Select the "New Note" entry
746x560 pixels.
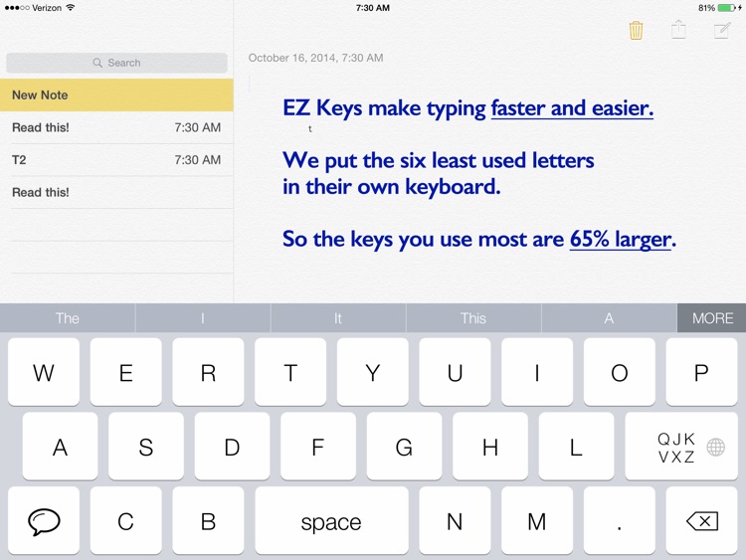(116, 95)
